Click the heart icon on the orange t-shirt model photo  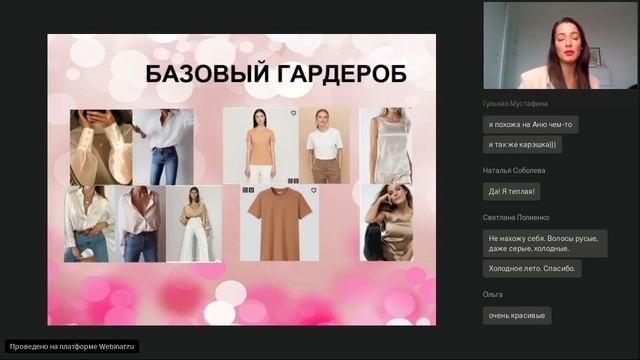pos(293,113)
